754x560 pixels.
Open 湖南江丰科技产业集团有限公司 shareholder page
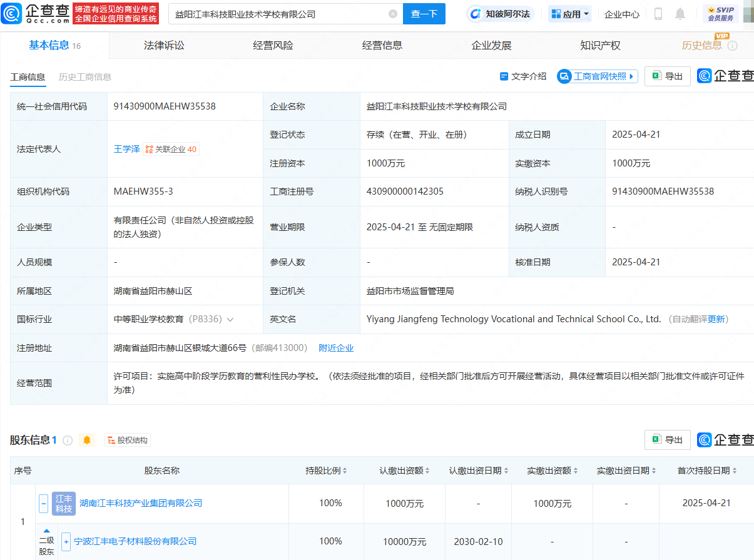coord(141,503)
